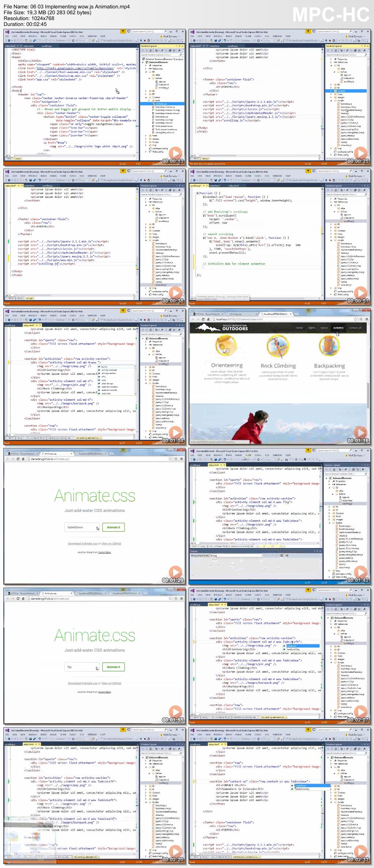Click the 'Animate.css' title in 00:01:55 frame
The width and height of the screenshot is (374, 868).
pos(95,635)
